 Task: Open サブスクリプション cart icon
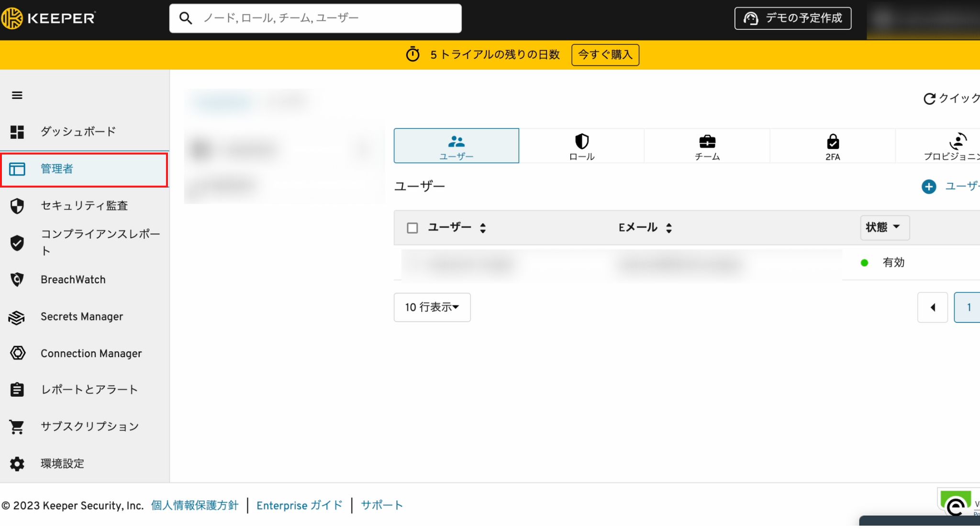point(17,427)
